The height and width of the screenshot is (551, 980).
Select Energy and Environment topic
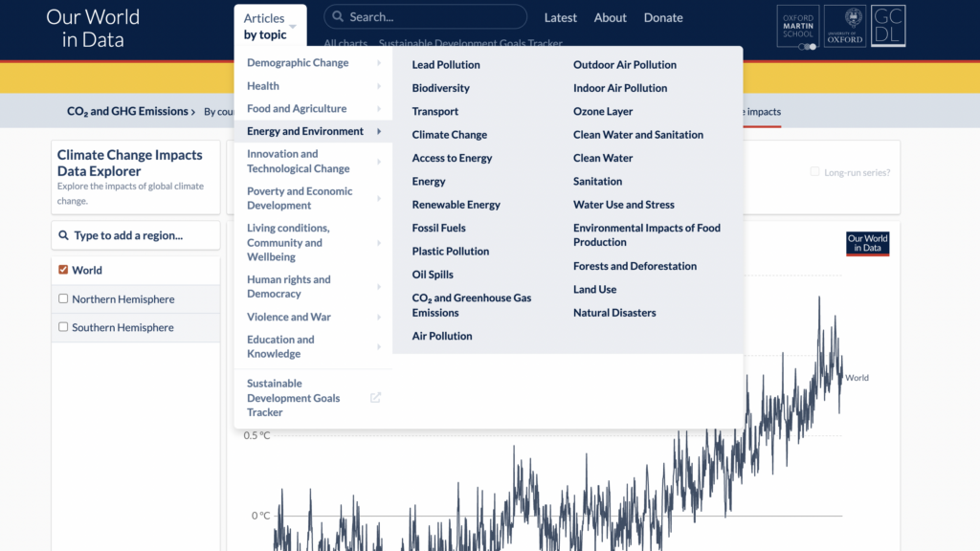click(x=305, y=131)
